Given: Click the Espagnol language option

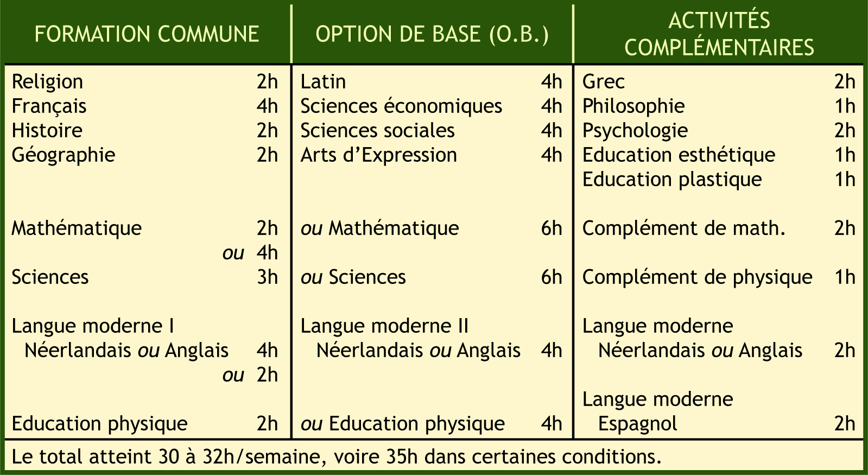Looking at the screenshot, I should pos(637,424).
